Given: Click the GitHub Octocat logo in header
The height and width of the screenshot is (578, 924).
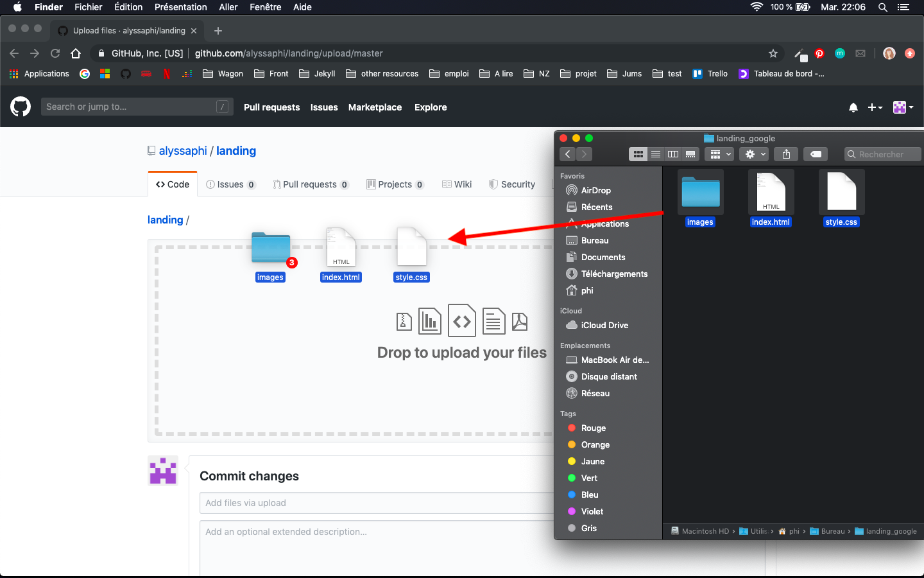Looking at the screenshot, I should (21, 107).
